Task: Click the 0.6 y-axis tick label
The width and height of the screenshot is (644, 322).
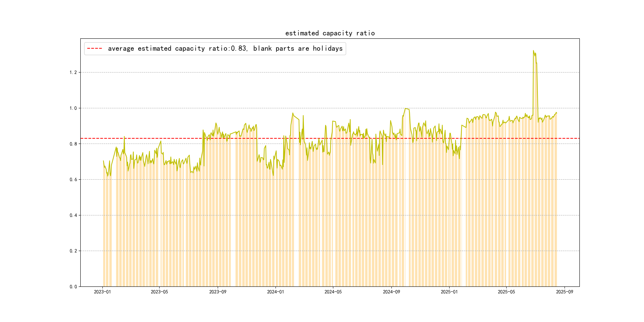Action: click(x=73, y=179)
